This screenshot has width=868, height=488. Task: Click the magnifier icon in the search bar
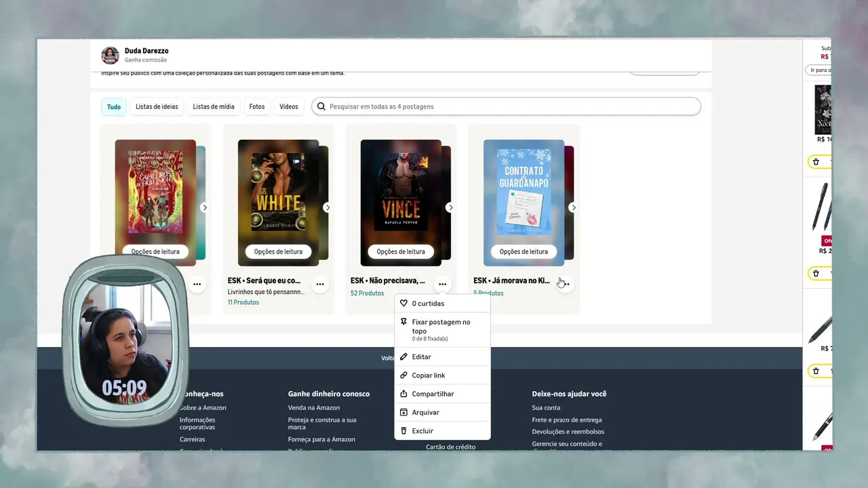tap(321, 106)
